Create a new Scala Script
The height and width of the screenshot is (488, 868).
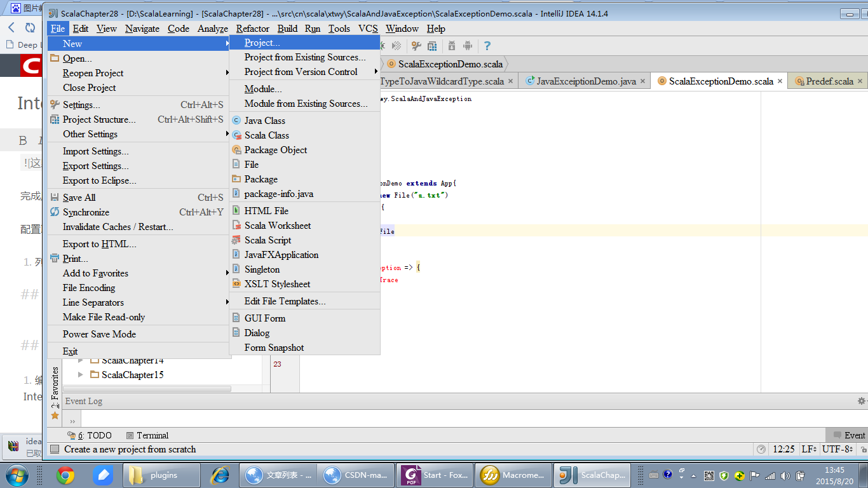[x=304, y=240]
